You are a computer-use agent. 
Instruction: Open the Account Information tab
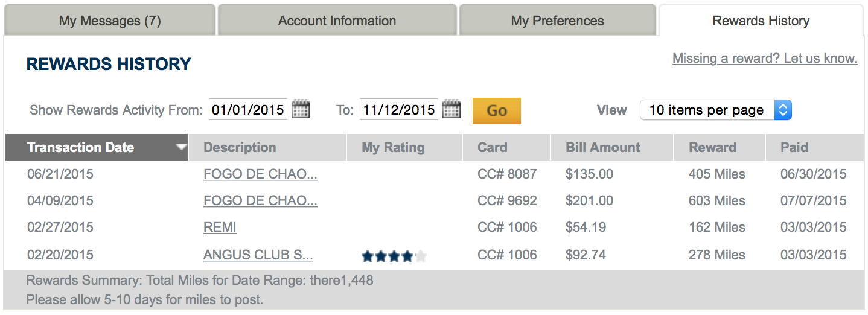pyautogui.click(x=337, y=21)
